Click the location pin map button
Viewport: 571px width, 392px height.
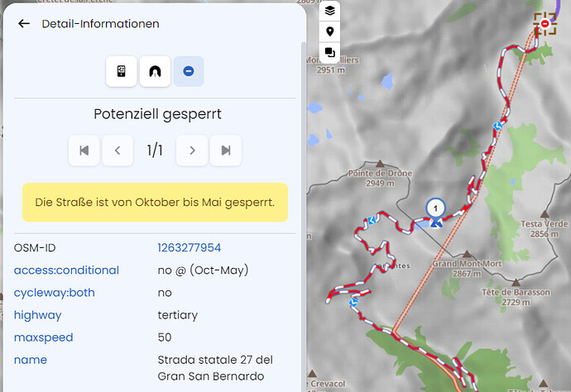pos(330,31)
